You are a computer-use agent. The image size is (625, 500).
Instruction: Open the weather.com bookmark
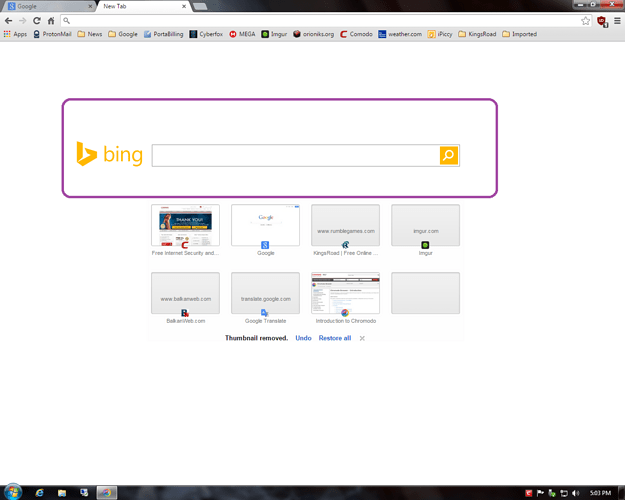click(x=400, y=34)
